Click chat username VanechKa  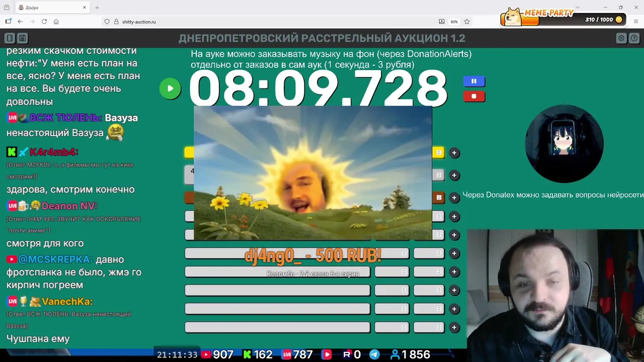pos(67,302)
